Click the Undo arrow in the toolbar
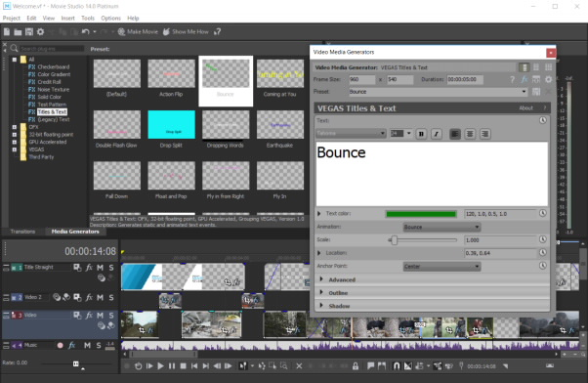 (x=86, y=32)
